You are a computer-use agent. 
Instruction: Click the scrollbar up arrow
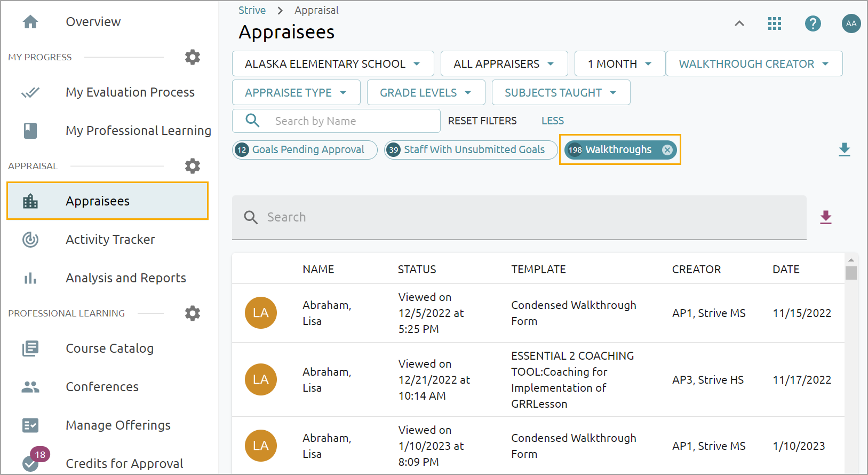point(851,260)
